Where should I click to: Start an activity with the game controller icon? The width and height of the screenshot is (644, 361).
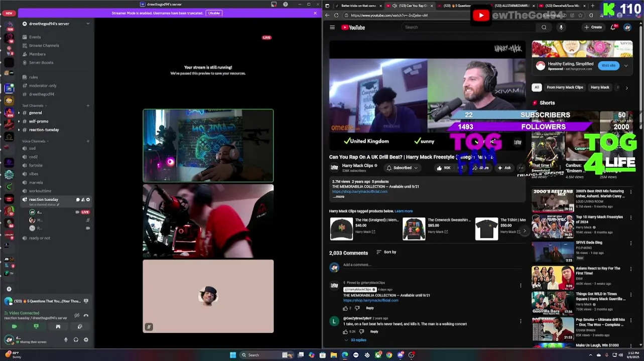[x=58, y=326]
